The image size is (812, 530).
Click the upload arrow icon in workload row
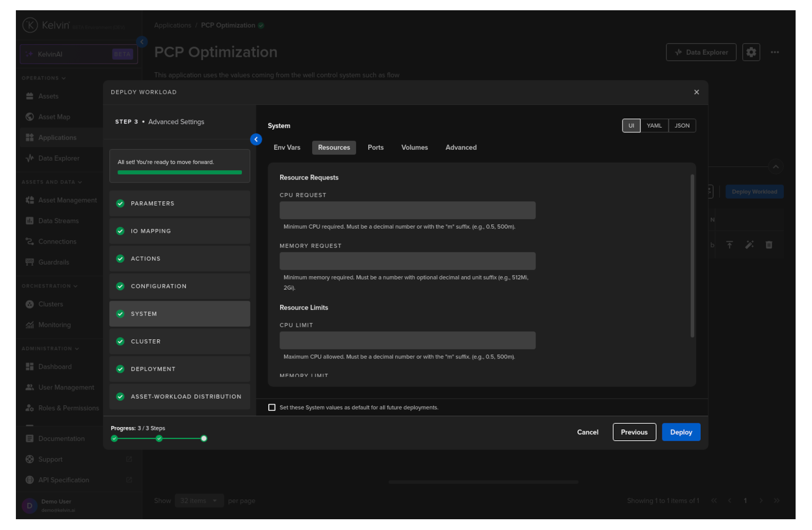[729, 245]
